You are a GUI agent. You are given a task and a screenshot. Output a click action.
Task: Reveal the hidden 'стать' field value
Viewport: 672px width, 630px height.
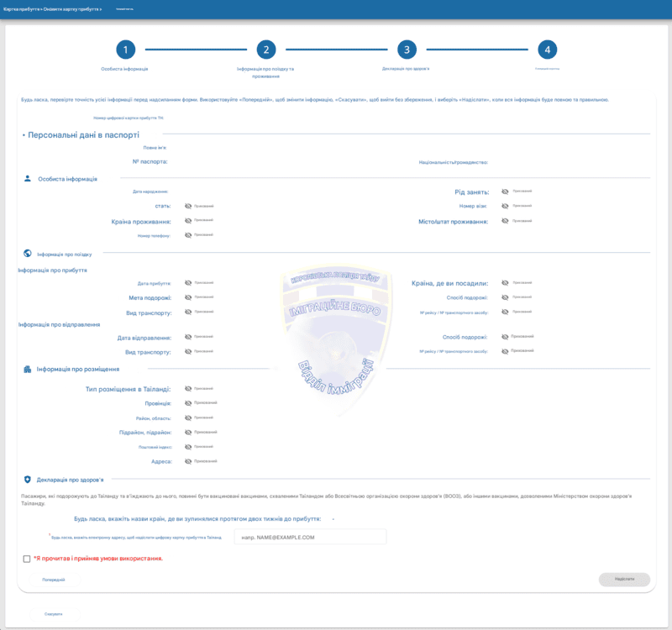[x=188, y=206]
